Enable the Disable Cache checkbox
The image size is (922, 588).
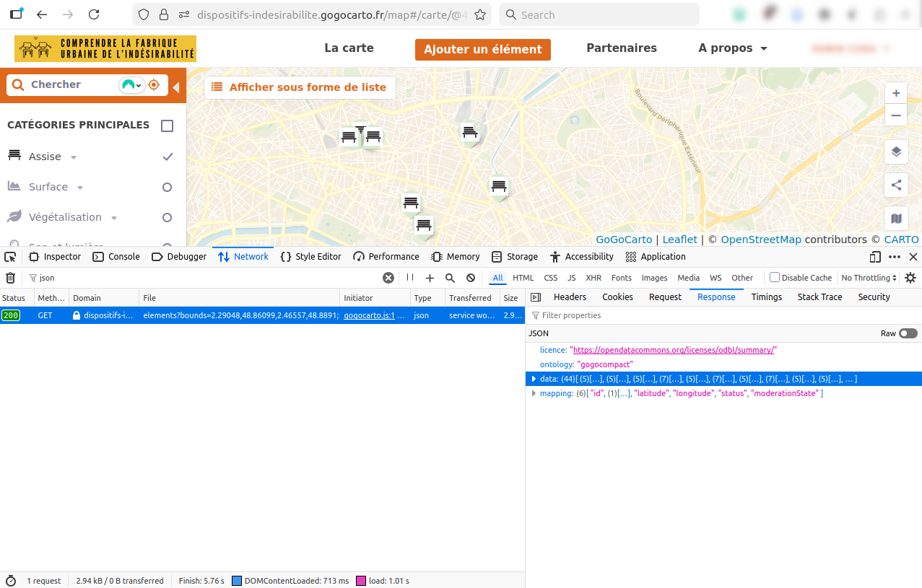click(x=775, y=278)
